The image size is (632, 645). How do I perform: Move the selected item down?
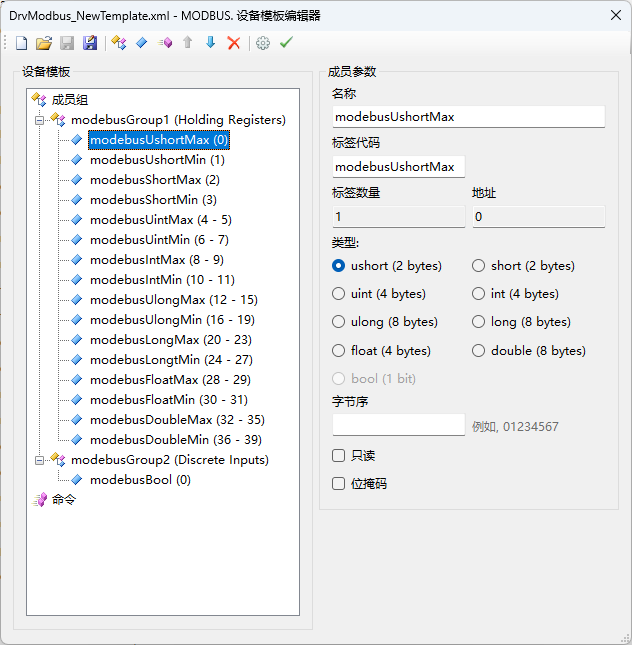[x=211, y=42]
